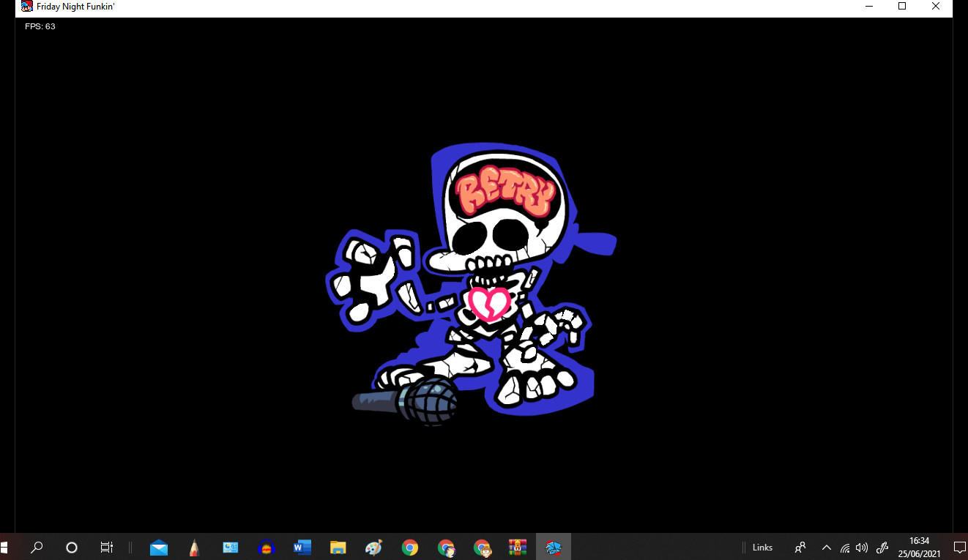Open Friday Night Funkin' from the taskbar
The height and width of the screenshot is (560, 968).
554,546
